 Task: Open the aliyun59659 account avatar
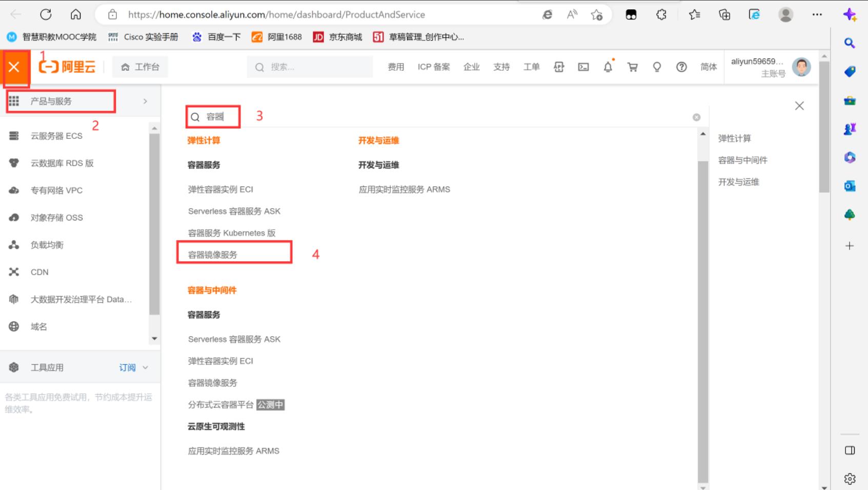coord(801,67)
